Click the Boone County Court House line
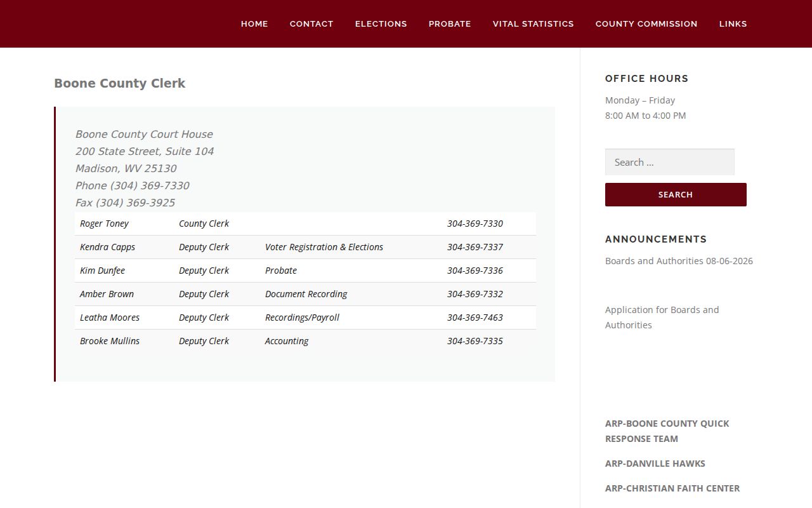Screen dimensions: 812x508 (x=144, y=134)
